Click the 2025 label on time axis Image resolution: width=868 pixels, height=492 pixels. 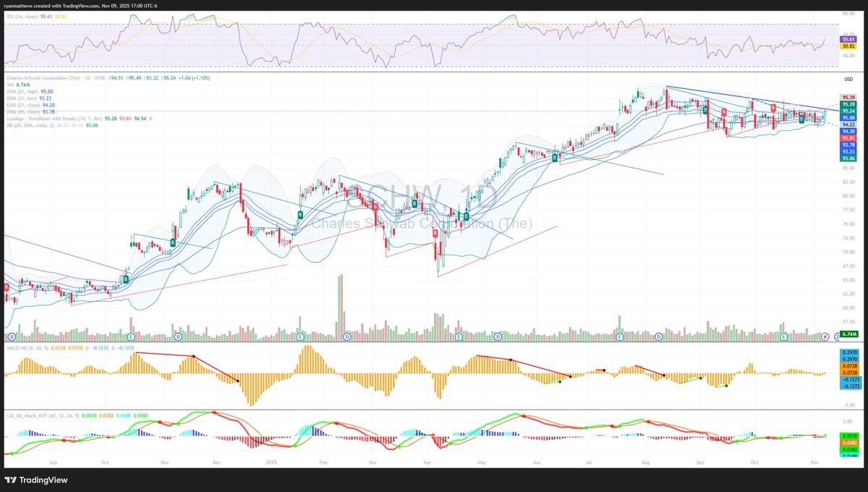(271, 461)
